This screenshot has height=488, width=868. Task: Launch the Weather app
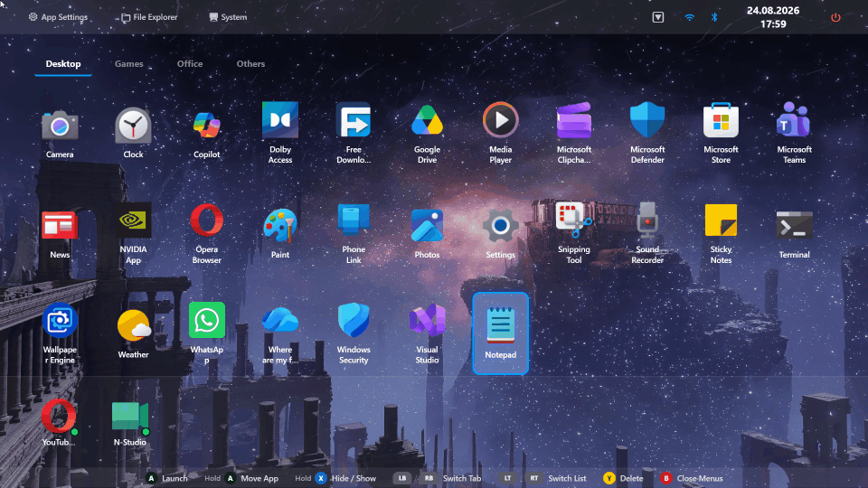pos(133,334)
